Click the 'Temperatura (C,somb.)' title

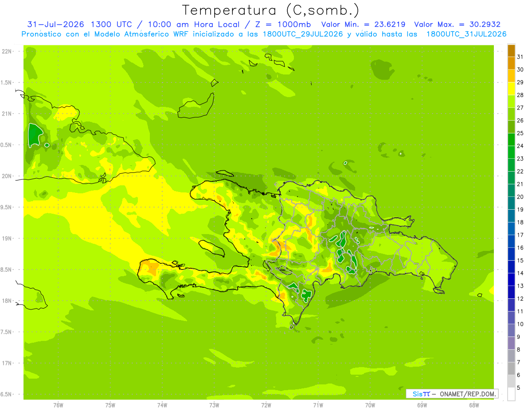pos(271,10)
